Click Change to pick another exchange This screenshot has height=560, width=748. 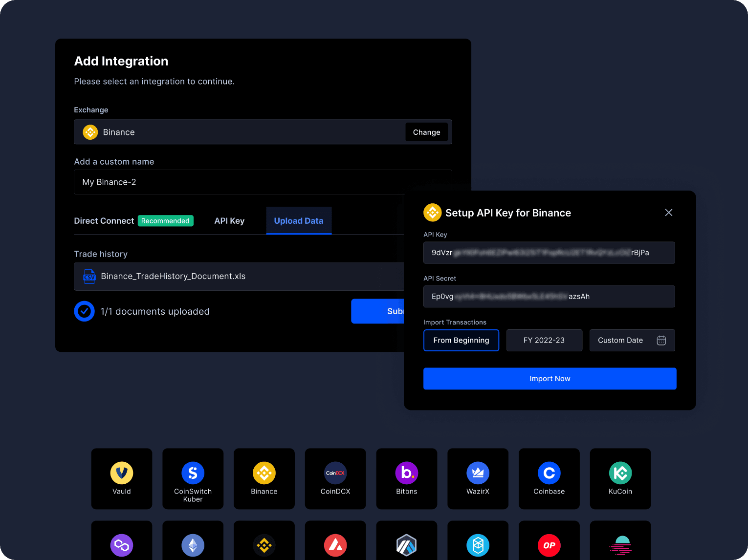[x=426, y=132]
